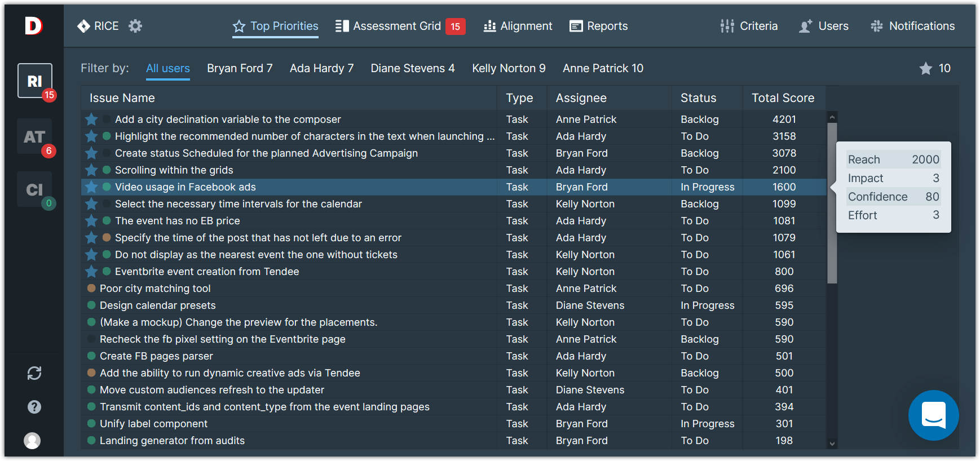Click the Assessment Grid list icon

click(342, 26)
